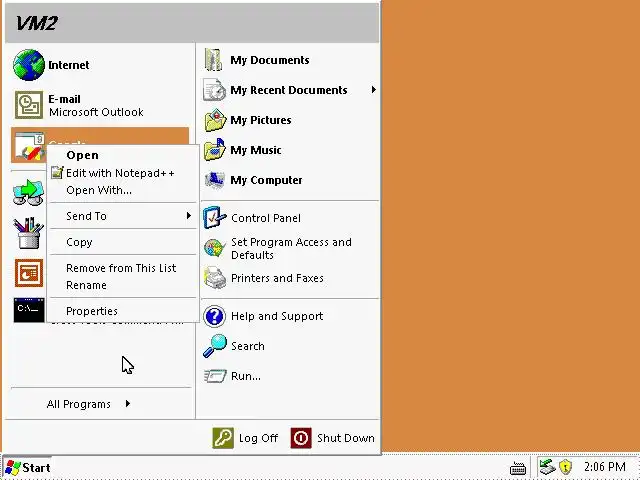Click the highlighted pinned program icon
The width and height of the screenshot is (640, 480).
[x=29, y=146]
